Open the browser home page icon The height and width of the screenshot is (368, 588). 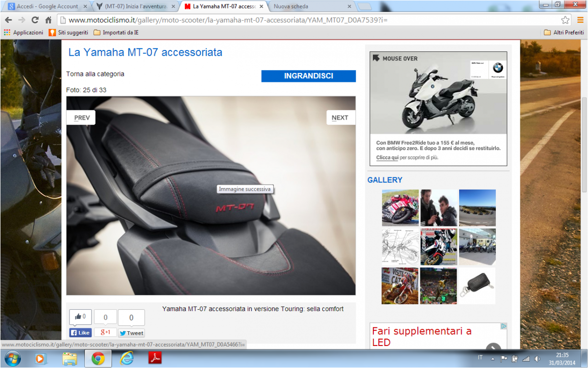pos(48,20)
